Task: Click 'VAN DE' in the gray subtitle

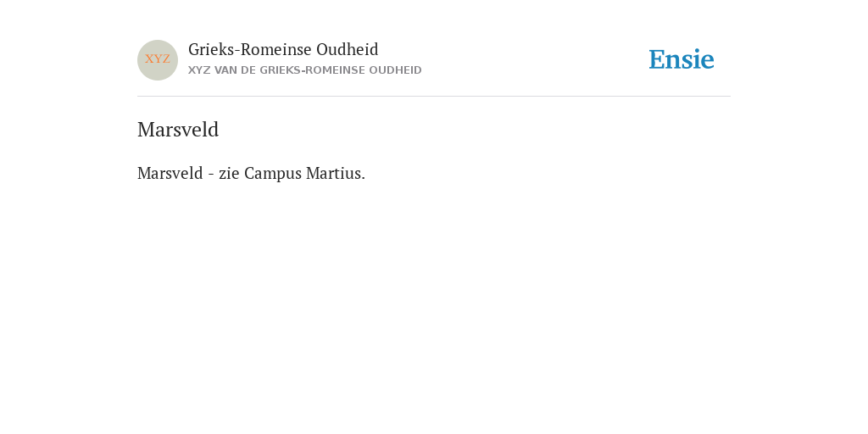Action: pyautogui.click(x=236, y=70)
